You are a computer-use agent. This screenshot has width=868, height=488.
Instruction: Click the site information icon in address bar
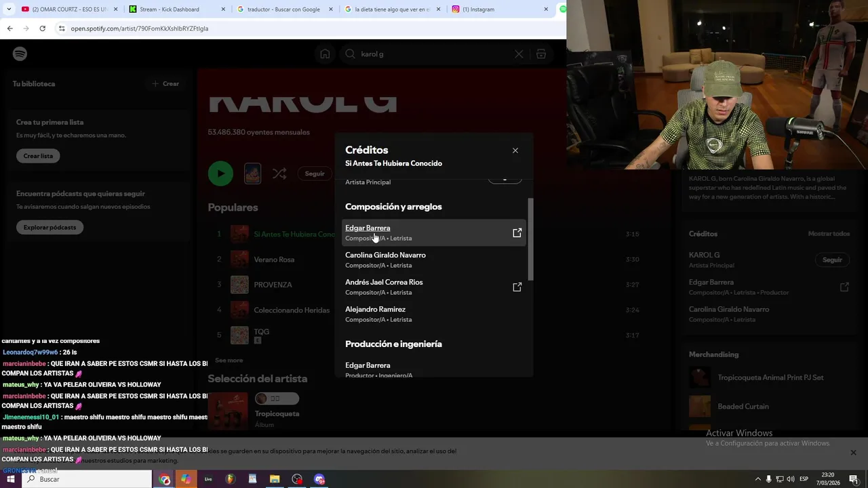coord(61,28)
